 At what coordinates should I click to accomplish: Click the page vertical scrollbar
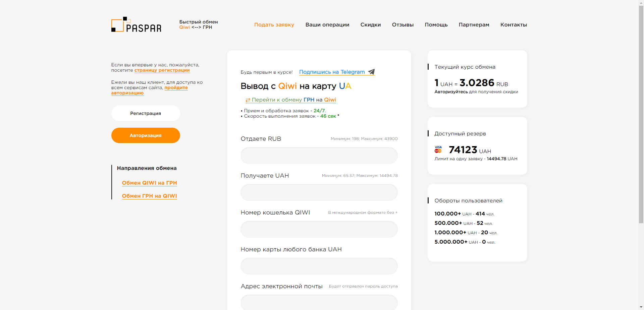click(x=641, y=114)
